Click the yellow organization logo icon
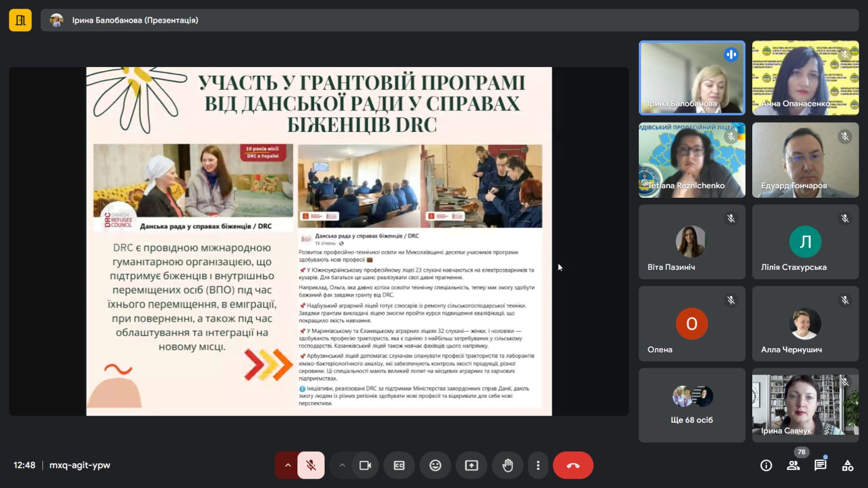 20,20
